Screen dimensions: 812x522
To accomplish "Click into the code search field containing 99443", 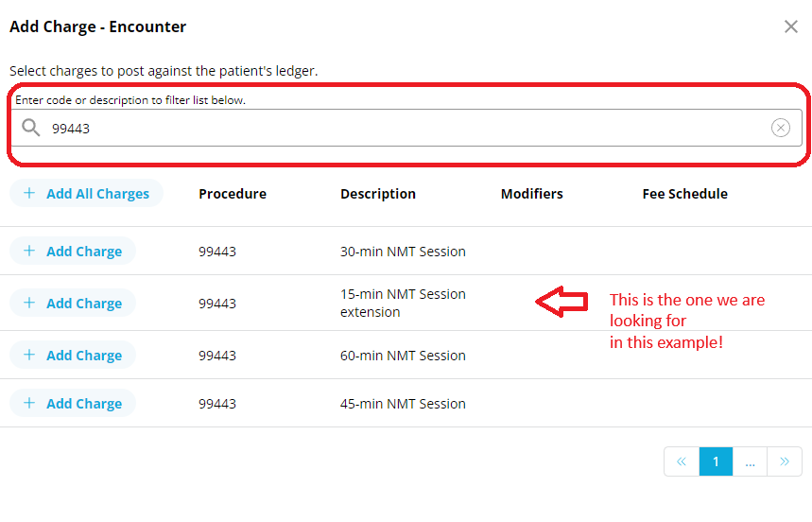I will tap(407, 128).
